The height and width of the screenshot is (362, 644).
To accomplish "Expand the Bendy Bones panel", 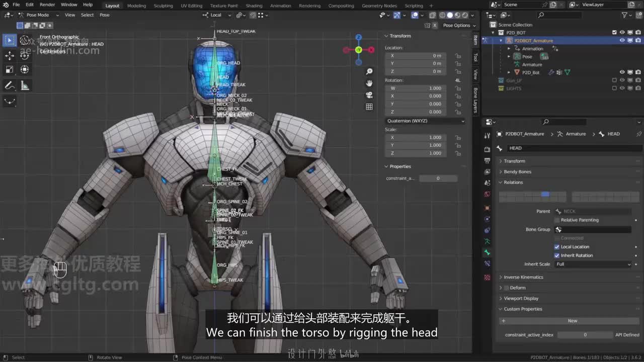I will (x=517, y=172).
